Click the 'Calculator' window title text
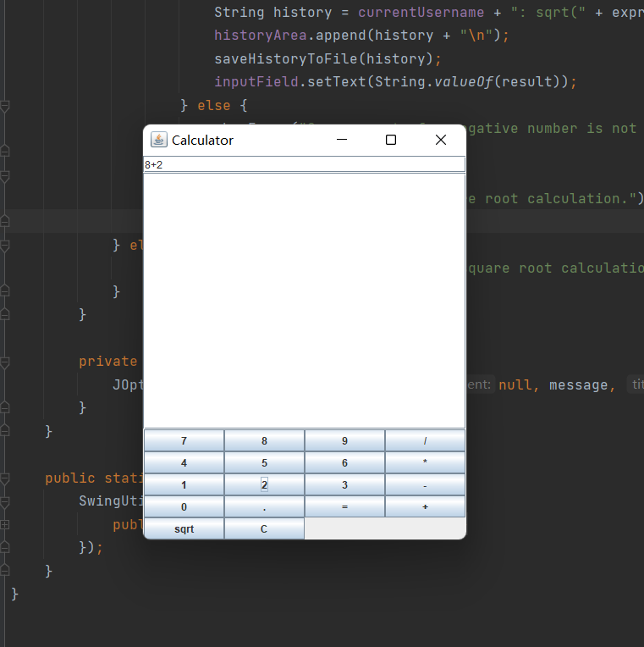 pos(202,141)
